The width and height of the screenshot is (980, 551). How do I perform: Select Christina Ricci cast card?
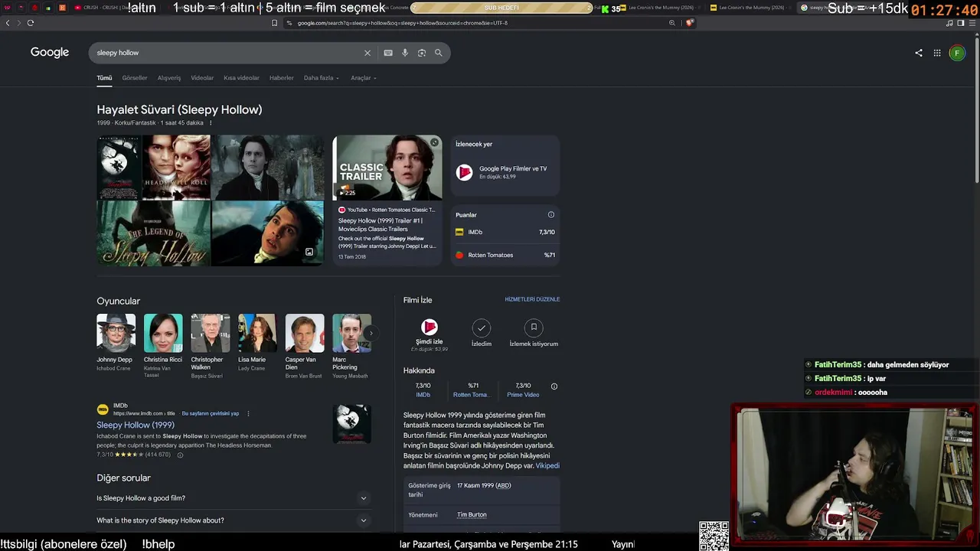[x=163, y=346]
